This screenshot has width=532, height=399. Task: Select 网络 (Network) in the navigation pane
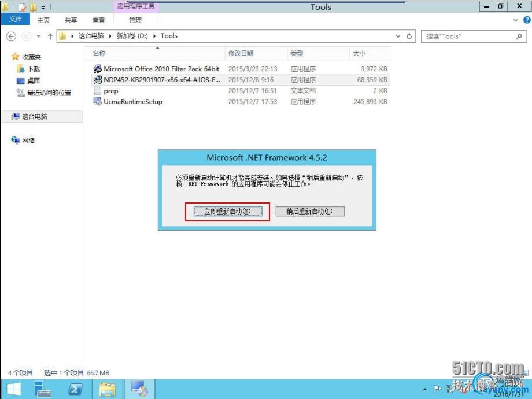(x=28, y=140)
